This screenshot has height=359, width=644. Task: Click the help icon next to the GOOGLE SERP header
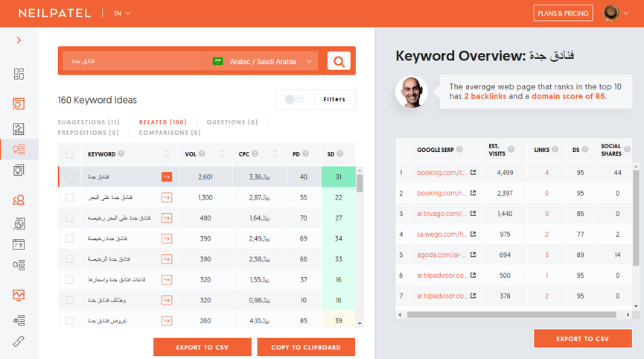coord(459,149)
